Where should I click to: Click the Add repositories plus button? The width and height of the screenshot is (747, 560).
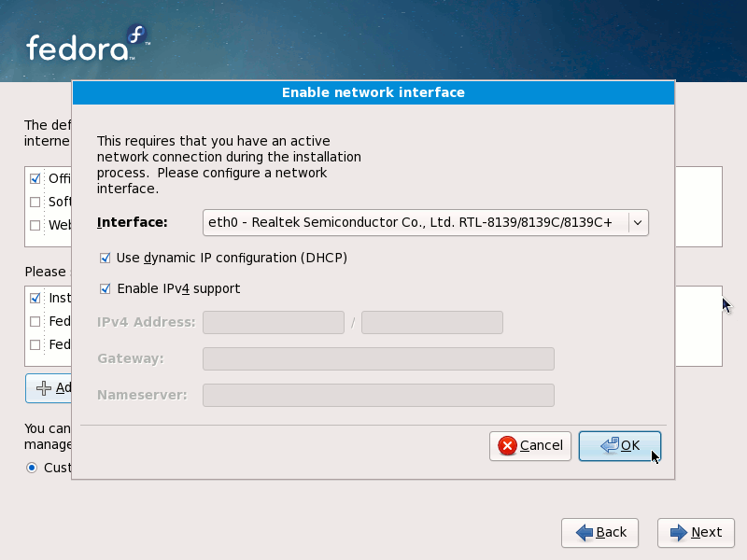coord(49,388)
